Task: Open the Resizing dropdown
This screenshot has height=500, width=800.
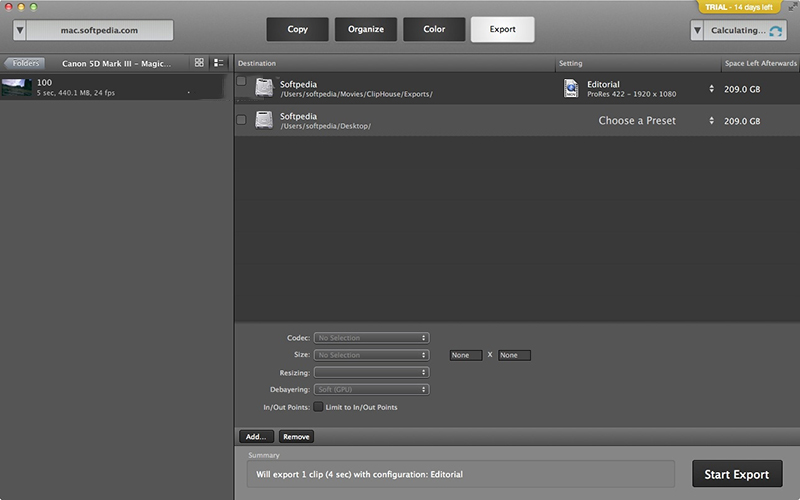Action: (x=371, y=372)
